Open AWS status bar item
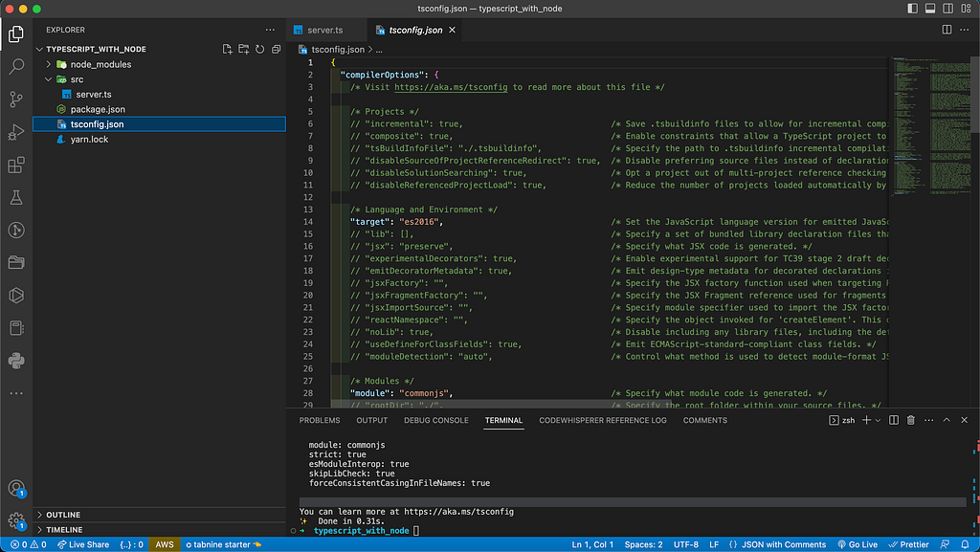Image resolution: width=980 pixels, height=552 pixels. click(x=165, y=544)
